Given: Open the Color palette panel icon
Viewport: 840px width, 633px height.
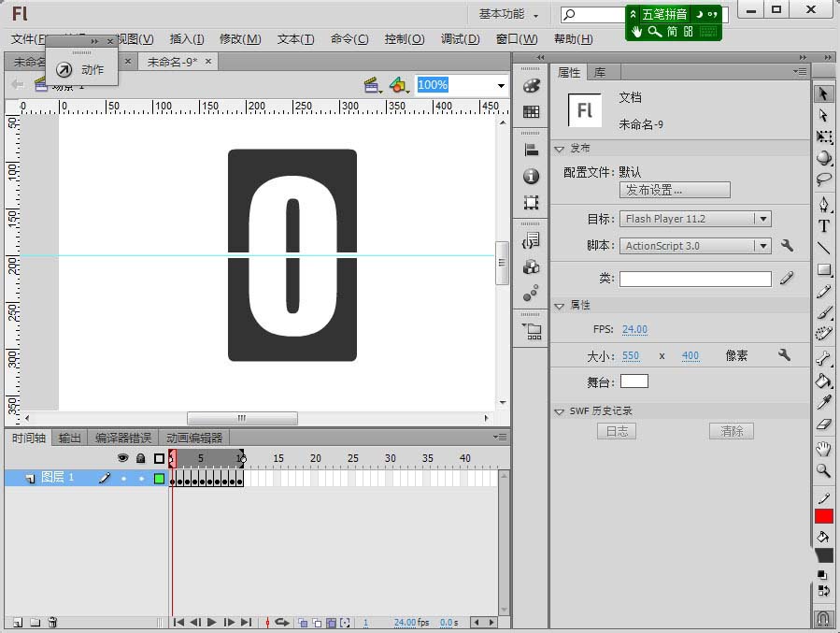Looking at the screenshot, I should (x=531, y=86).
